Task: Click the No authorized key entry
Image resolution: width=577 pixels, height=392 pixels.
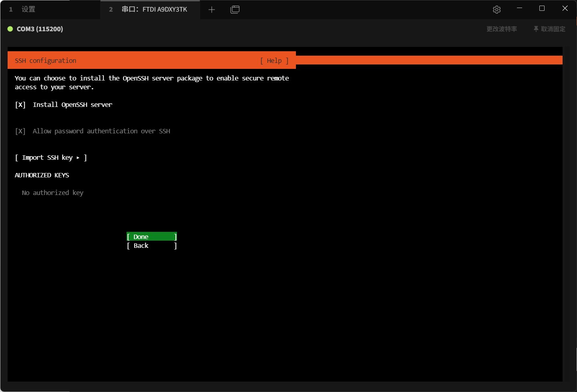Action: (52, 193)
